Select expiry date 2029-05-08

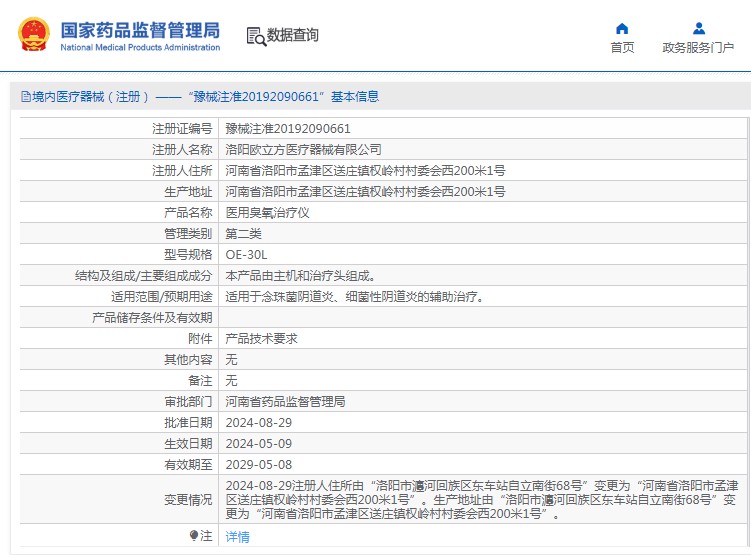[x=259, y=464]
